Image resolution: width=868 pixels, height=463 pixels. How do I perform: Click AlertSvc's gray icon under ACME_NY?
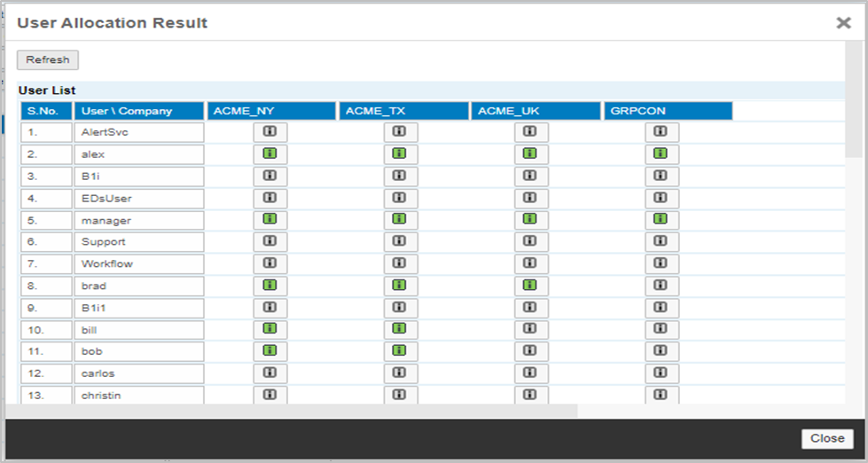point(270,132)
